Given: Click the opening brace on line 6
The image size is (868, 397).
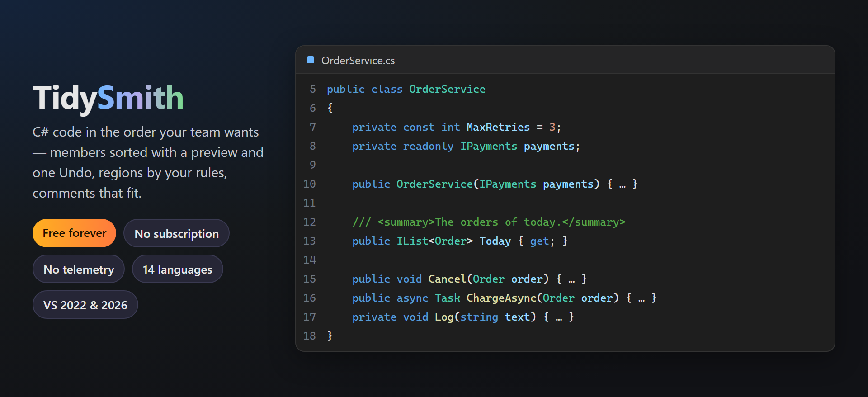Looking at the screenshot, I should coord(330,108).
